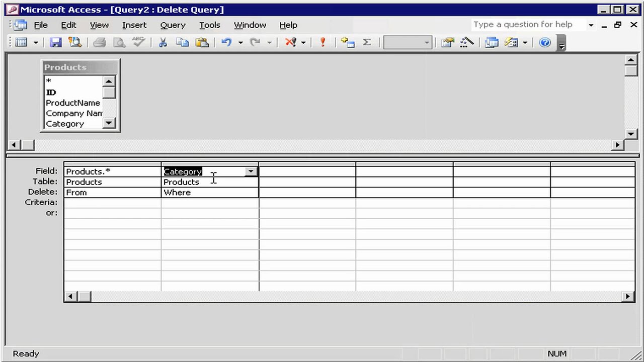The width and height of the screenshot is (644, 362).
Task: Click the File Search toolbar icon
Action: pyautogui.click(x=75, y=43)
